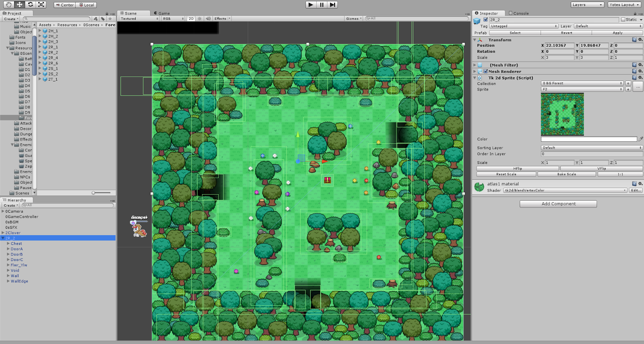Viewport: 644px width, 344px height.
Task: Select the Scale tool
Action: [41, 4]
